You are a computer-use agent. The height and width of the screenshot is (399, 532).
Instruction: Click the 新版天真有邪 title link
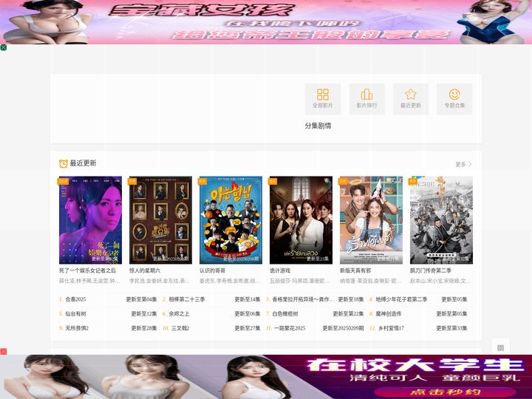(x=355, y=271)
